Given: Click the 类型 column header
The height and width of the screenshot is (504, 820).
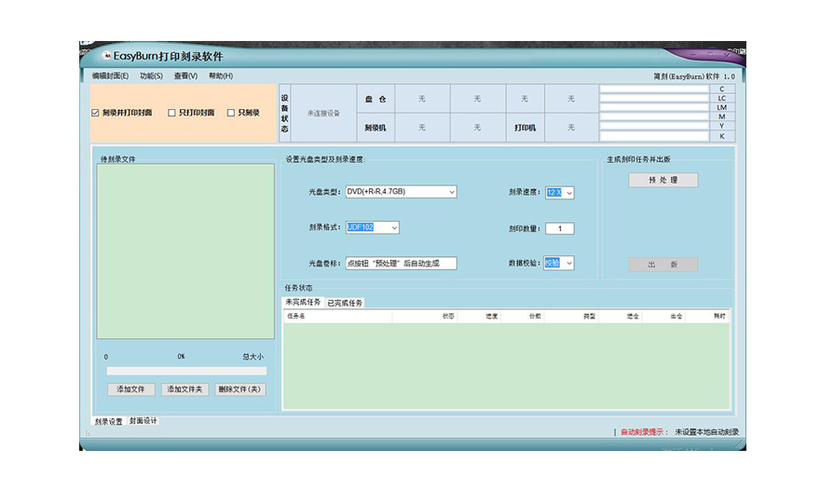Looking at the screenshot, I should (571, 317).
